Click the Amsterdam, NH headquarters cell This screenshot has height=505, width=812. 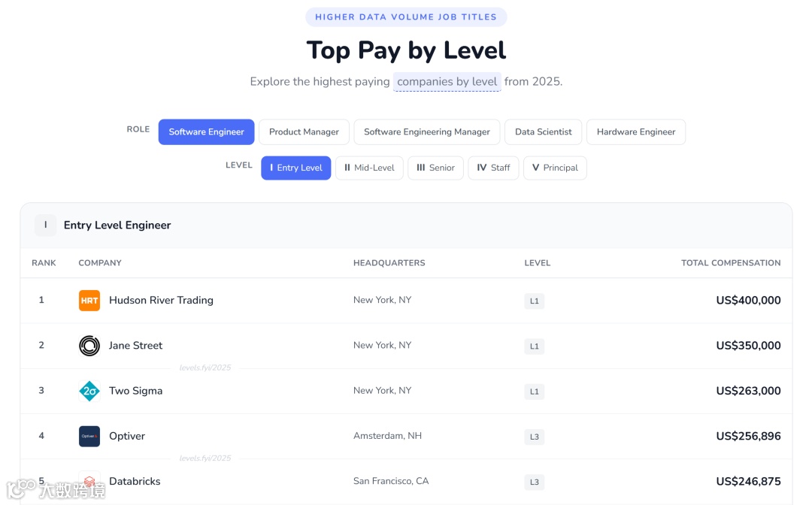click(x=387, y=436)
